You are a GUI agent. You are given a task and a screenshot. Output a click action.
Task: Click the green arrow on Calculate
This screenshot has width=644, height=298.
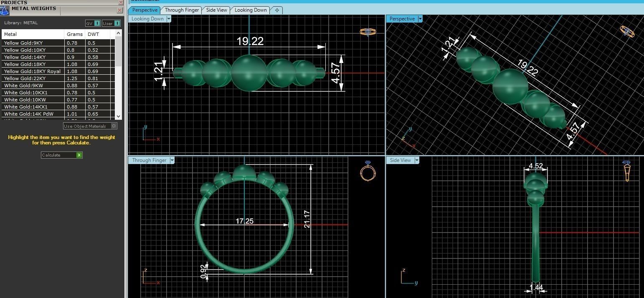pyautogui.click(x=79, y=155)
